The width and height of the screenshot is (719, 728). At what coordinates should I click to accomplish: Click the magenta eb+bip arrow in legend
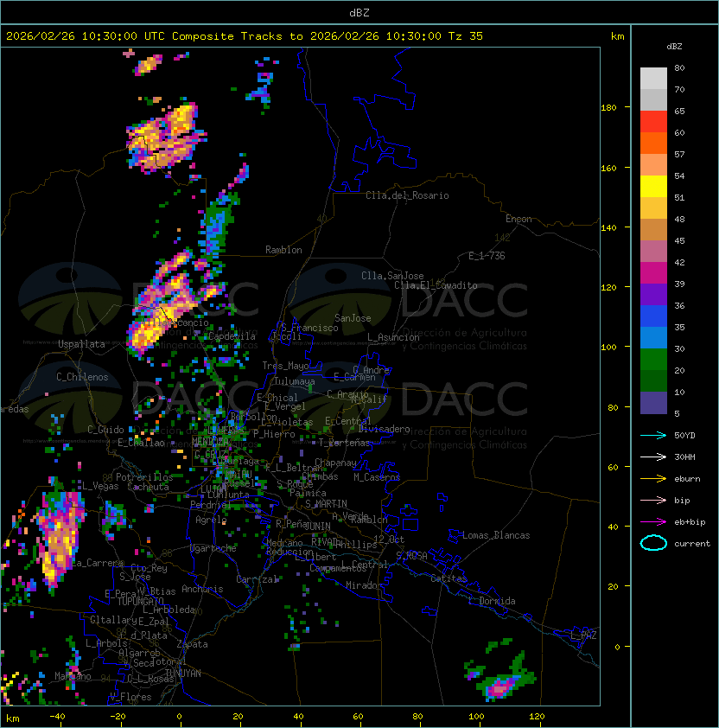coord(653,522)
